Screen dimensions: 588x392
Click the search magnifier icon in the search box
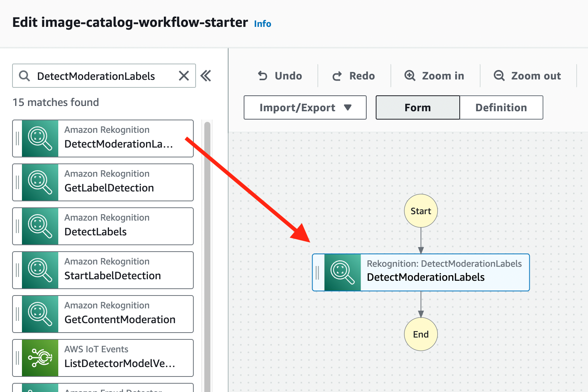coord(25,76)
